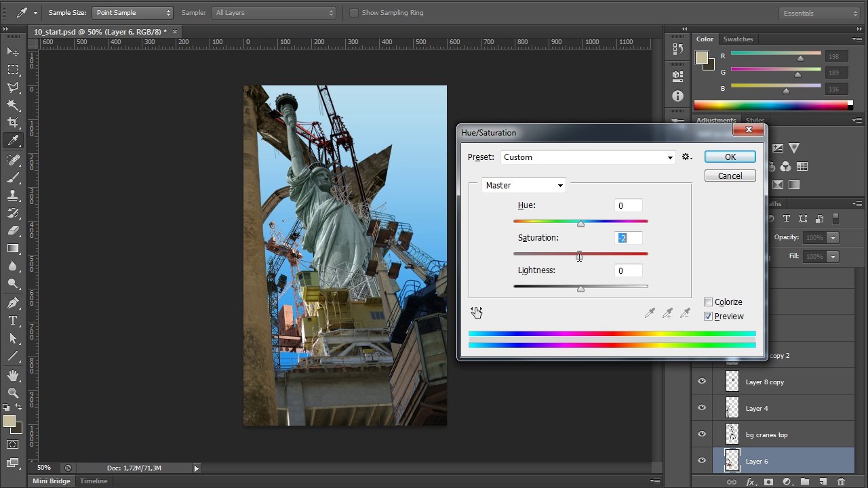Screen dimensions: 868x488
Task: Enable the Colorize checkbox
Action: 708,302
